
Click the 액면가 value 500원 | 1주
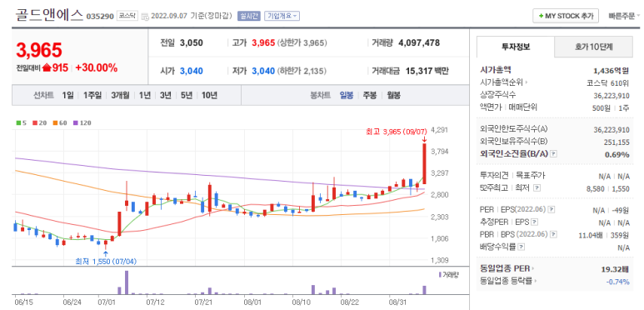tap(611, 107)
